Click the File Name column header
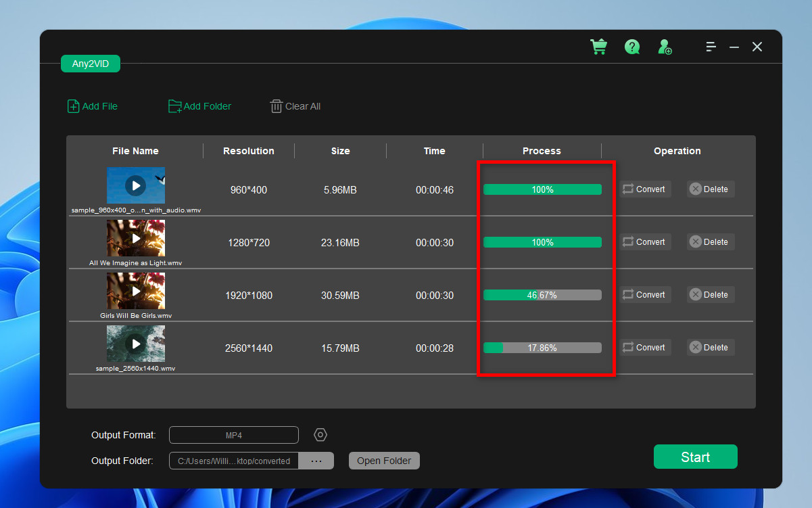The image size is (812, 508). tap(135, 151)
